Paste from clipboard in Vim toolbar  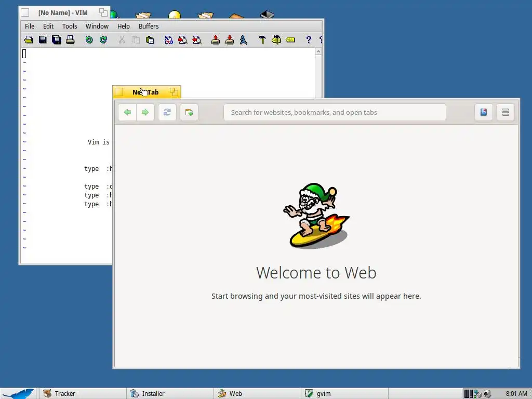point(150,40)
